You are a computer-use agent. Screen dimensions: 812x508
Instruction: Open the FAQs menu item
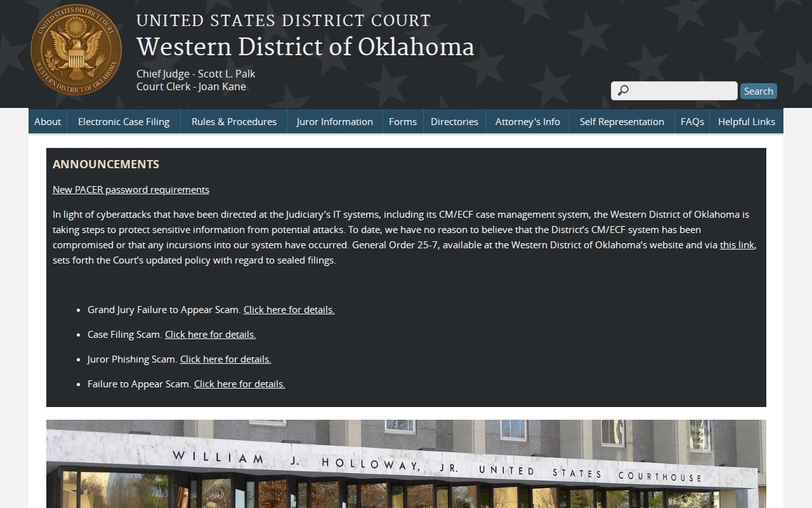pyautogui.click(x=692, y=121)
